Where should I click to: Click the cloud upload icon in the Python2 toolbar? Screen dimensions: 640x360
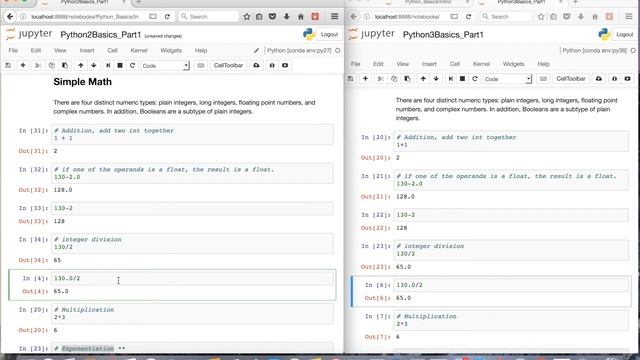256,65
